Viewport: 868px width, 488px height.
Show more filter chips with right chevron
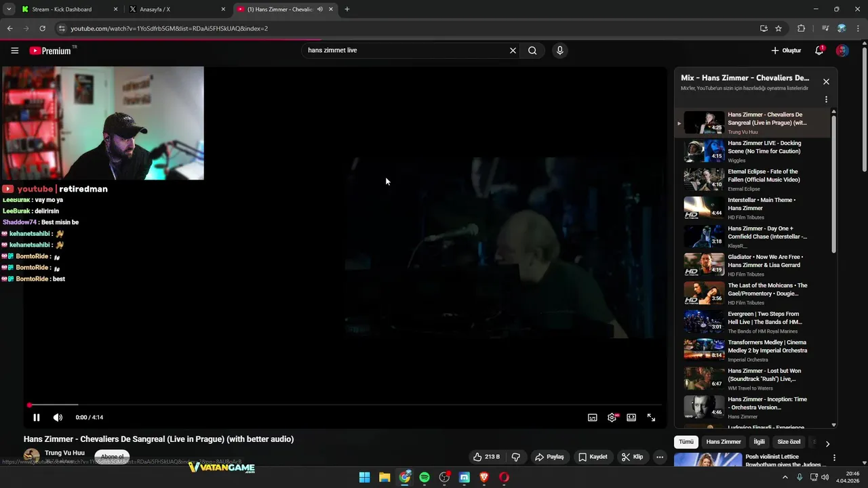pyautogui.click(x=827, y=443)
